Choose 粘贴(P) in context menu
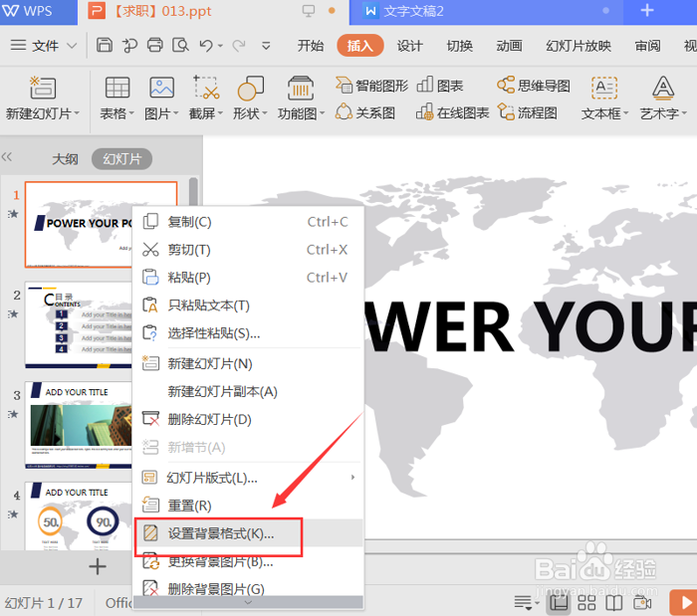The width and height of the screenshot is (697, 616). coord(248,278)
